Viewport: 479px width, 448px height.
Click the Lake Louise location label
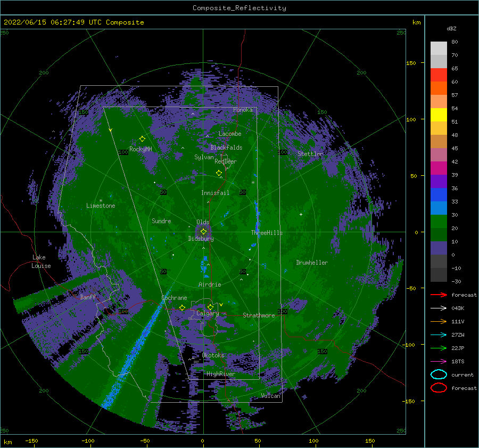[x=41, y=262]
